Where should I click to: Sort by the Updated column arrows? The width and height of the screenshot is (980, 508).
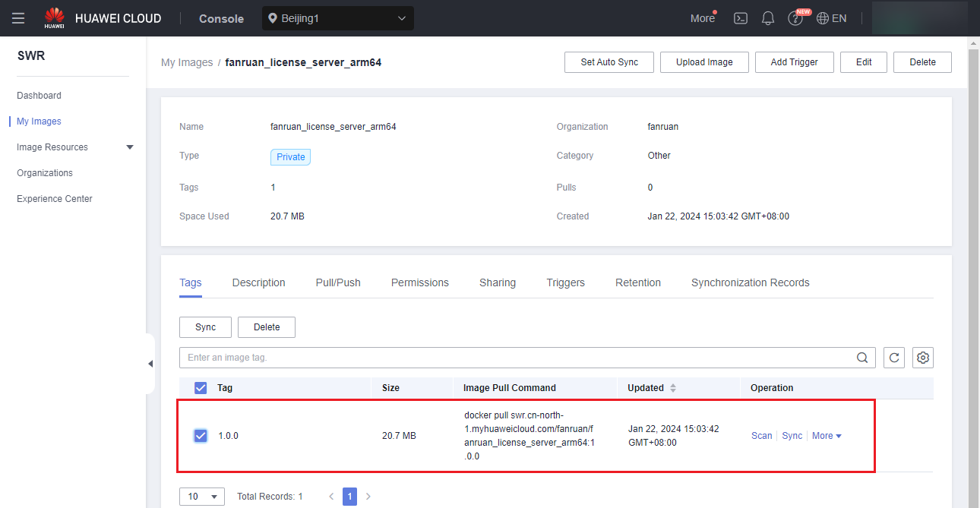(672, 388)
